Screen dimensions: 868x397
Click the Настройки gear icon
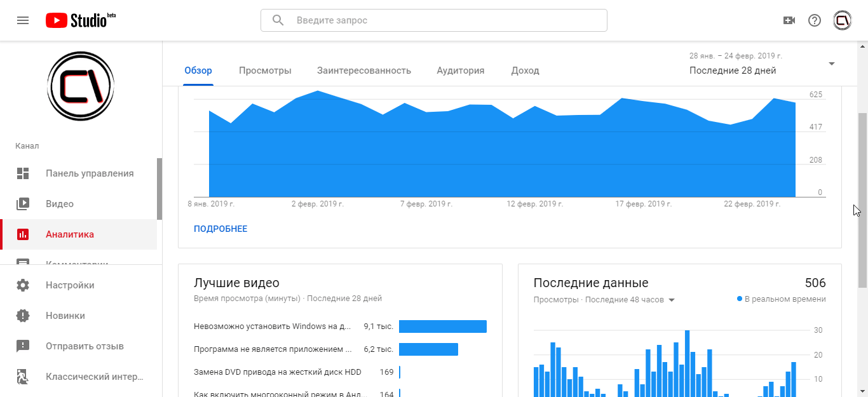(x=23, y=285)
